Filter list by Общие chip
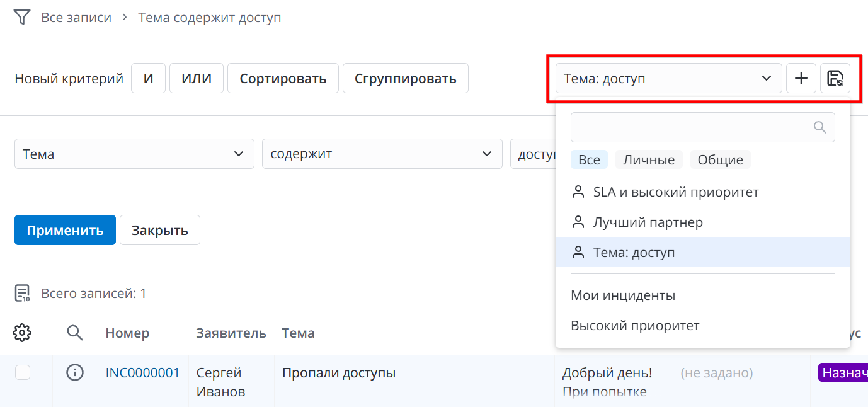The image size is (868, 407). (720, 160)
